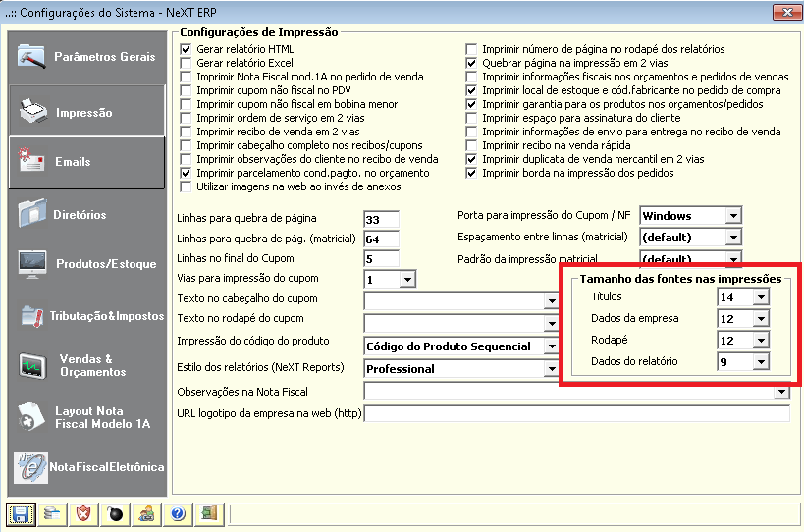
Task: Click the red shield icon
Action: point(83,514)
